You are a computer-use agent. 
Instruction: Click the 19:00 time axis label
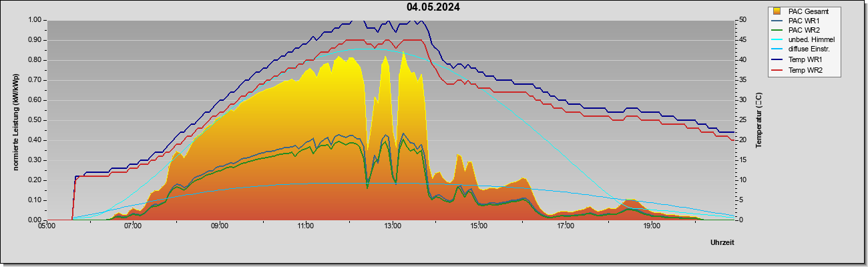tap(652, 226)
